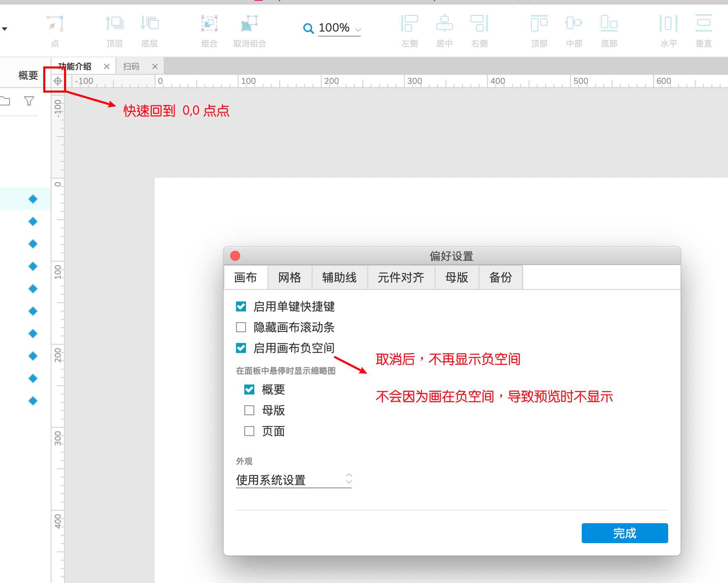Close the 功能介绍 page tab
728x583 pixels.
(107, 66)
